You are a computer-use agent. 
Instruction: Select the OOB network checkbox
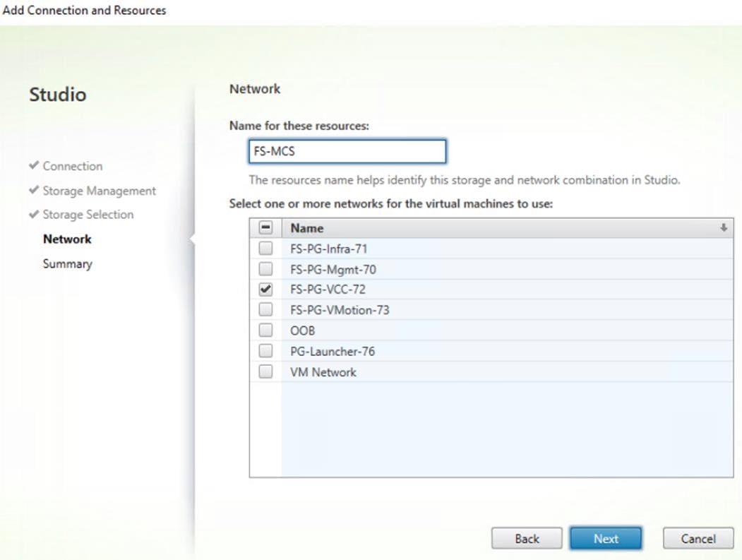[x=265, y=330]
